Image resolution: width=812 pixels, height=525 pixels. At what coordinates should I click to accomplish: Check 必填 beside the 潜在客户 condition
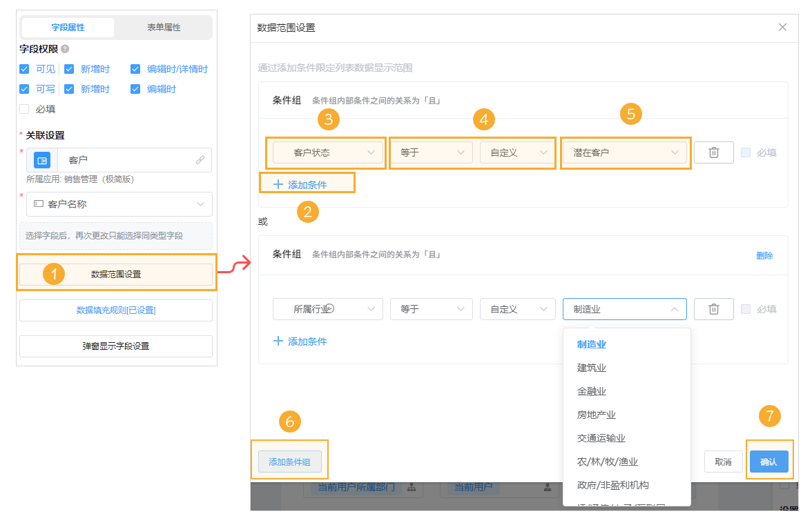pos(744,152)
